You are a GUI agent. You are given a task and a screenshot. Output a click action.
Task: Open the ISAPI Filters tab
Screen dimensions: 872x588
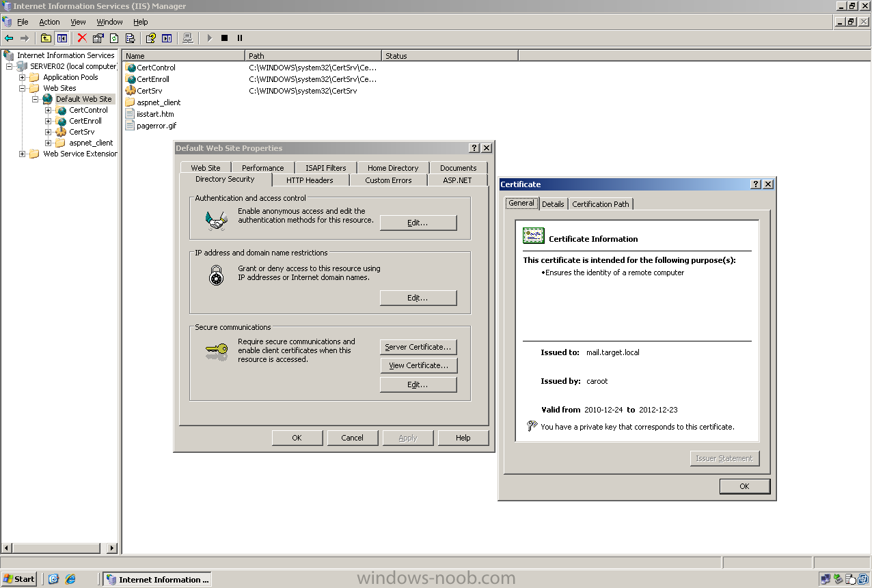click(326, 168)
